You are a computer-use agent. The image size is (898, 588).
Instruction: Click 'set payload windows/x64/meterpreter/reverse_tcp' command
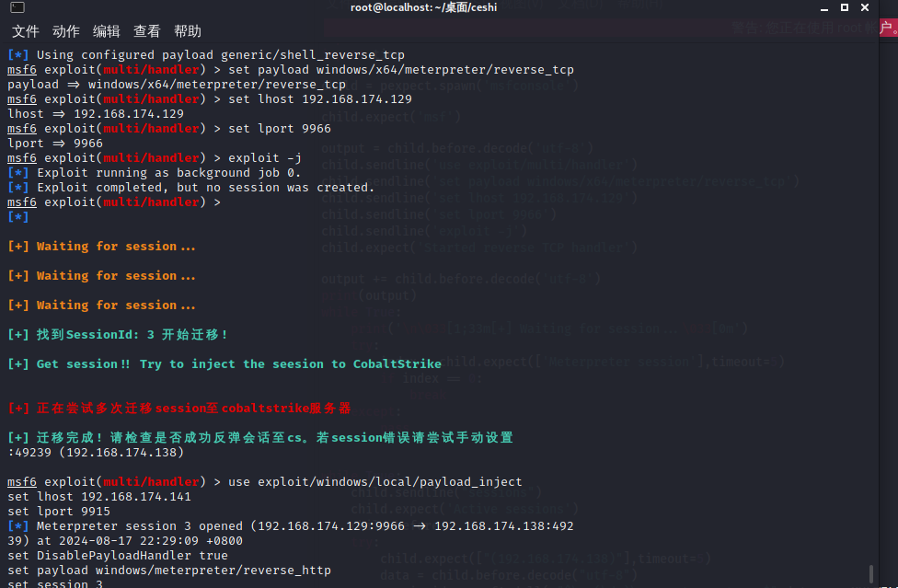401,70
